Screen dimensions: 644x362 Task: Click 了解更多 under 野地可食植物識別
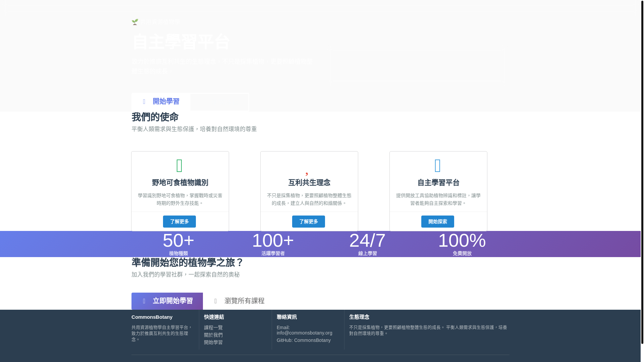[x=179, y=222]
